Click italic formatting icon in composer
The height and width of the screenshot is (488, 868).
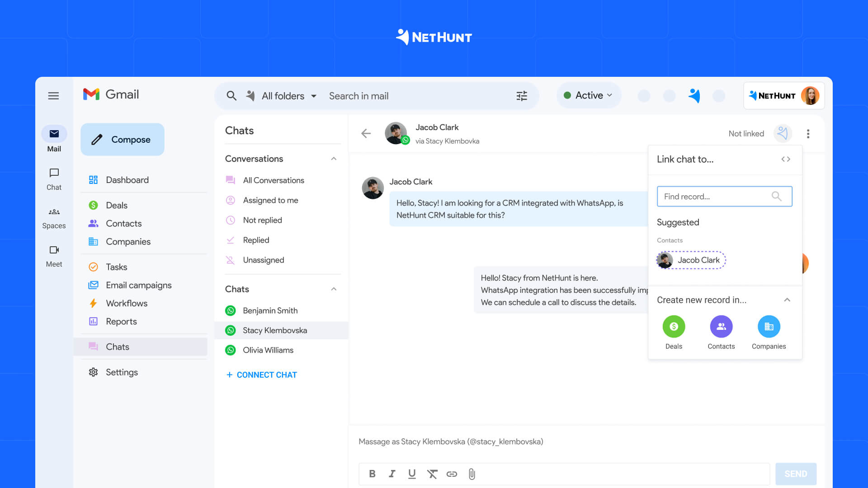(x=391, y=474)
